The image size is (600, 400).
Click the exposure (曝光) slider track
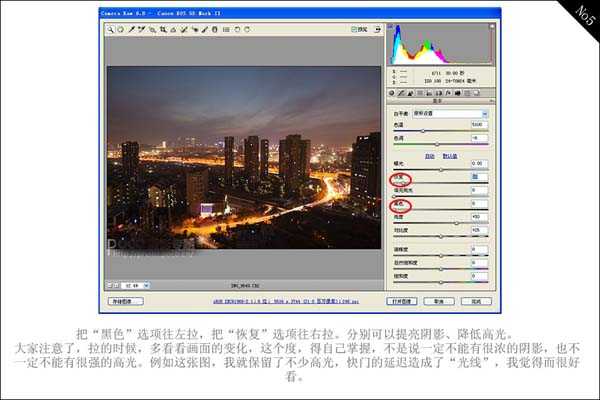[x=436, y=169]
